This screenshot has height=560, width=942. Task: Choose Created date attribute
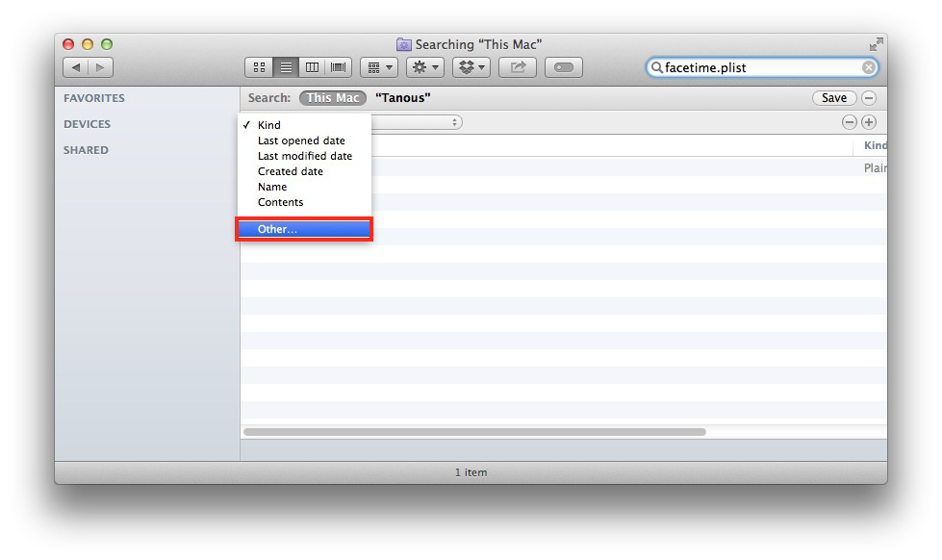[304, 171]
